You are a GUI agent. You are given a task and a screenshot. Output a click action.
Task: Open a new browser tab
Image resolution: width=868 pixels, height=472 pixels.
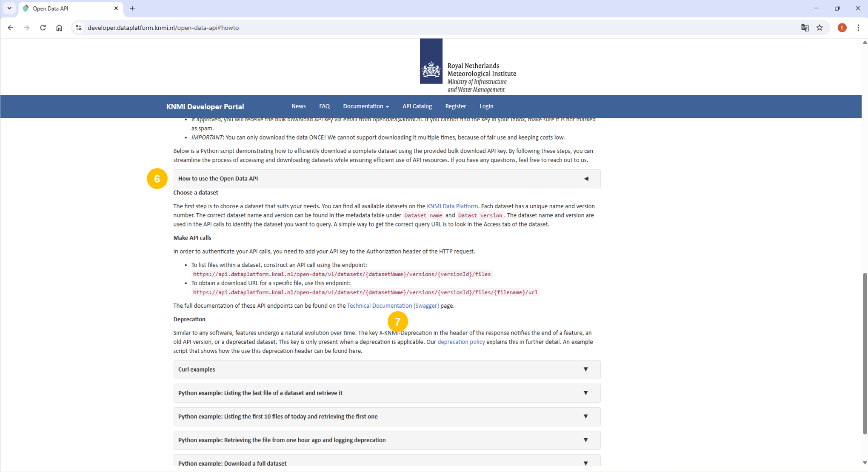[132, 8]
